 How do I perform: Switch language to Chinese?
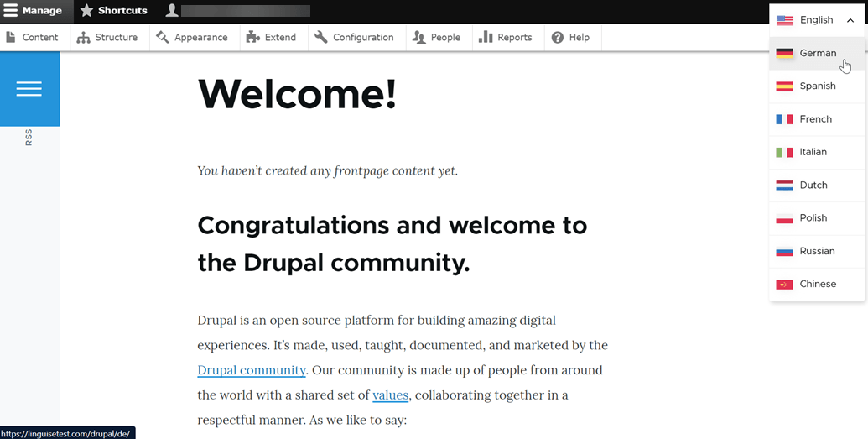click(817, 284)
